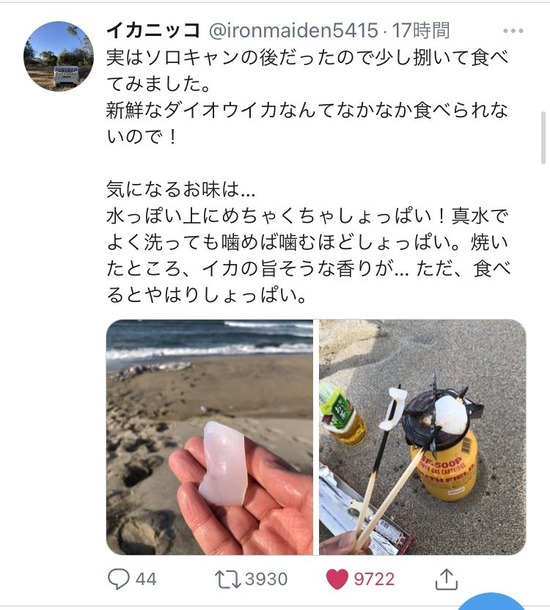Click the reply count 44
The image size is (550, 610).
146,579
